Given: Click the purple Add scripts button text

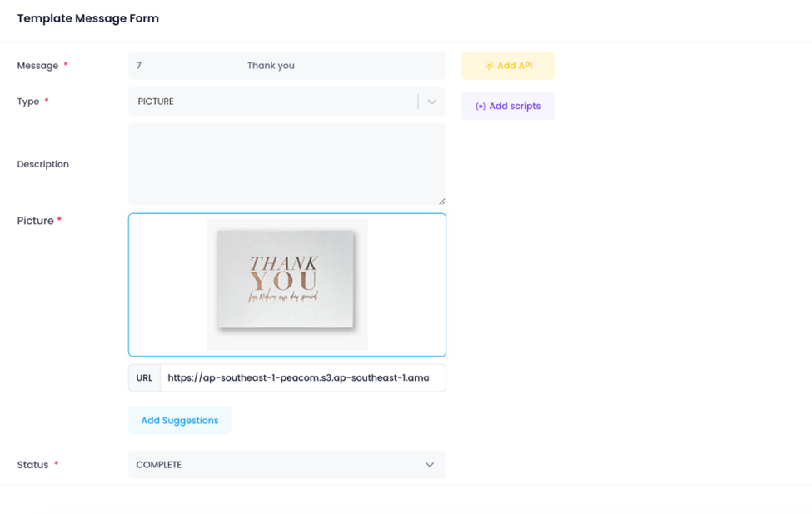Looking at the screenshot, I should click(515, 107).
